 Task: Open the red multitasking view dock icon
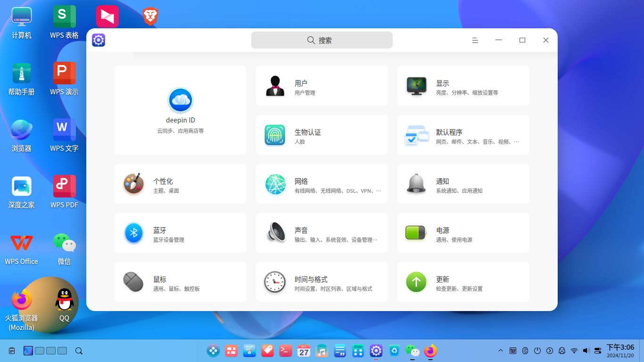coord(231,351)
